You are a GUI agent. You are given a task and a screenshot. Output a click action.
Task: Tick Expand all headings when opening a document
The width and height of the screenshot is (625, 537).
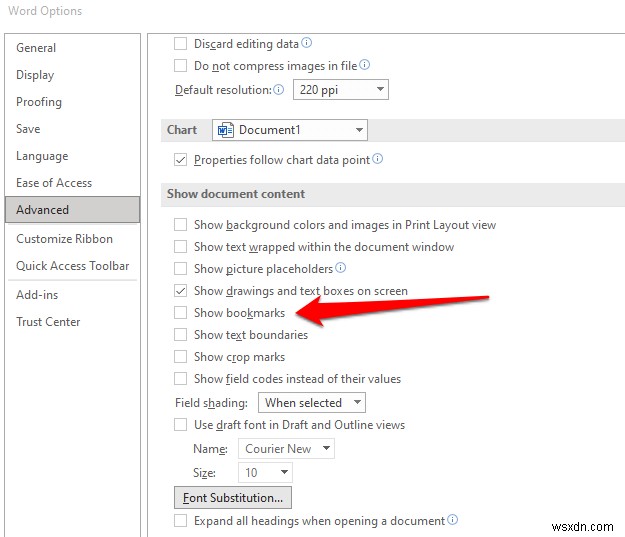[x=181, y=521]
